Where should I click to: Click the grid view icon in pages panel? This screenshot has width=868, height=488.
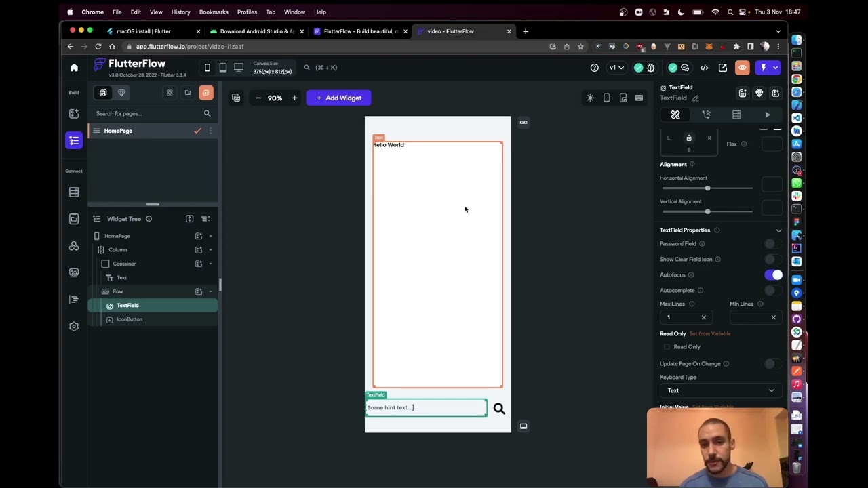click(170, 93)
